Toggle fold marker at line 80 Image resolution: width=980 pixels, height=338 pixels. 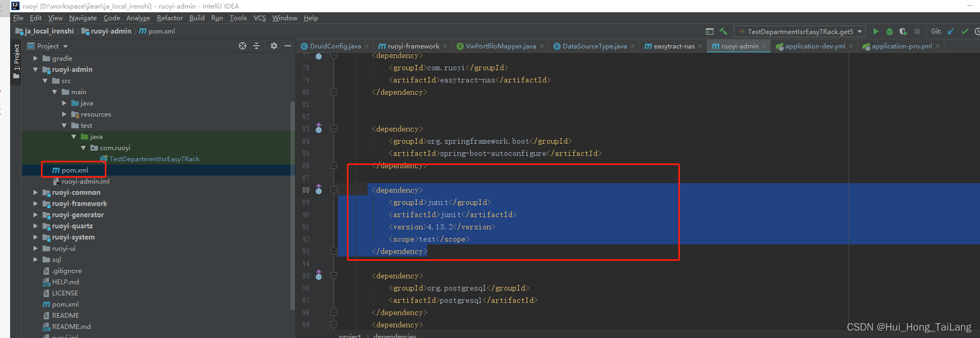click(x=334, y=92)
